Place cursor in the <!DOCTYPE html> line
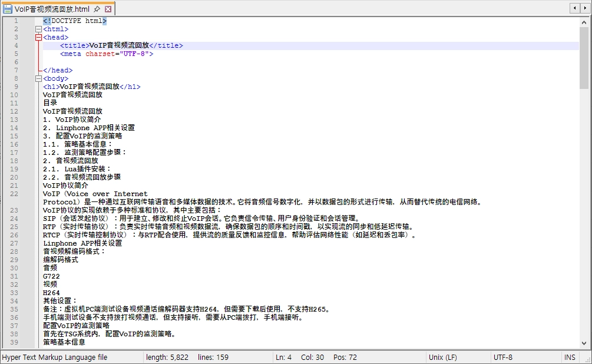This screenshot has height=364, width=592. (75, 21)
